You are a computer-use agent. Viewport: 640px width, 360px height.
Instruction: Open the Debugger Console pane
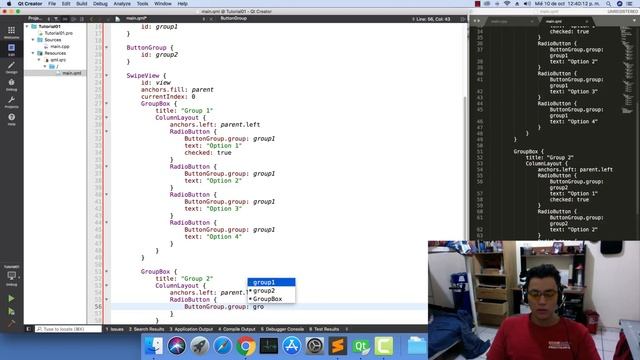coord(282,329)
